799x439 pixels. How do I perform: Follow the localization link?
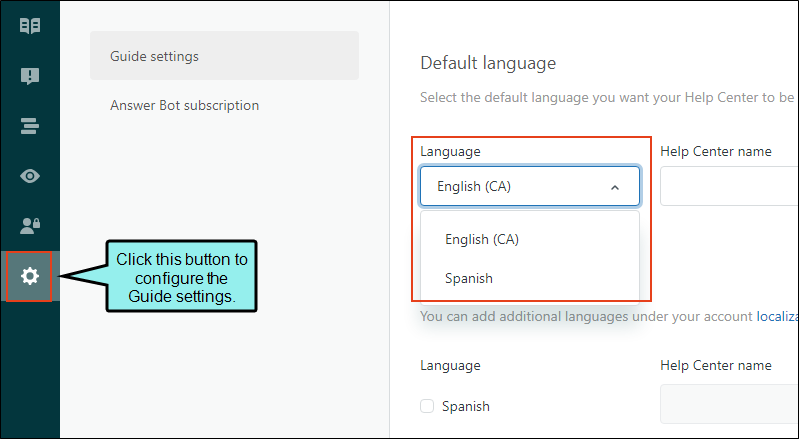[x=777, y=316]
